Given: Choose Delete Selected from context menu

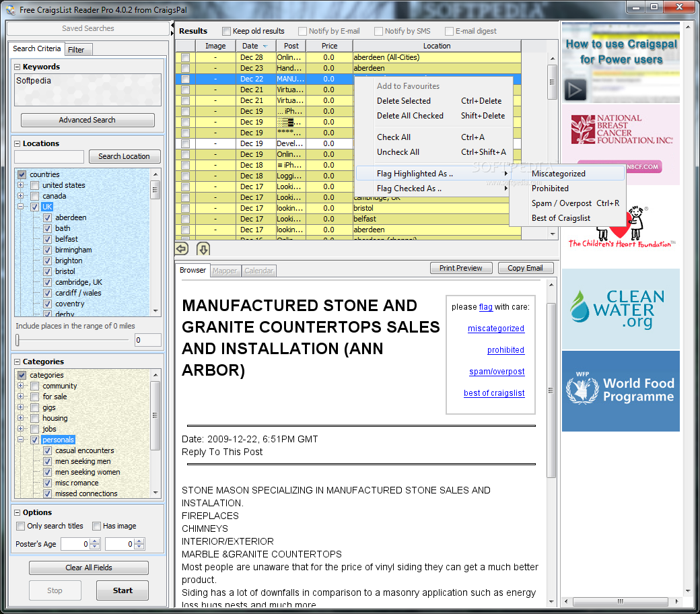Looking at the screenshot, I should (433, 101).
